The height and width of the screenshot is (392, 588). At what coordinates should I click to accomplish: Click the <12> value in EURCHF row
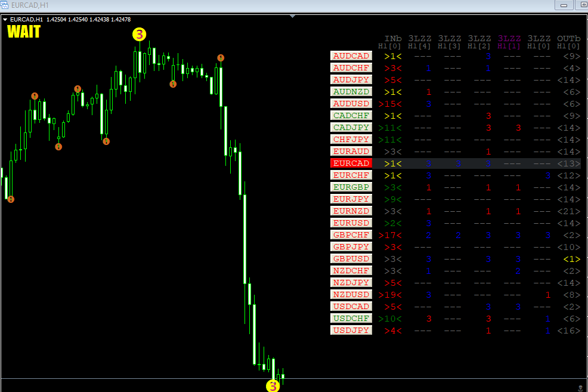click(569, 175)
